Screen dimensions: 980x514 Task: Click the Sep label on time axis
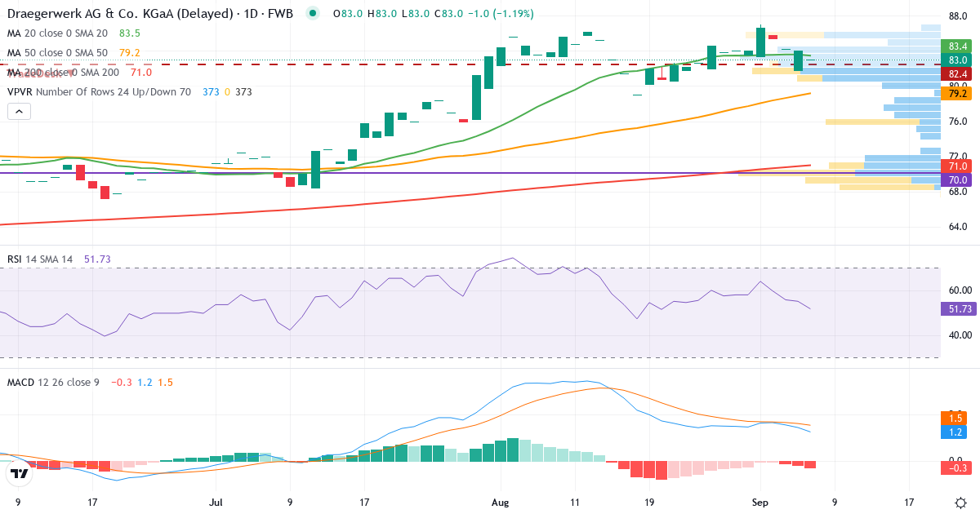[x=760, y=503]
